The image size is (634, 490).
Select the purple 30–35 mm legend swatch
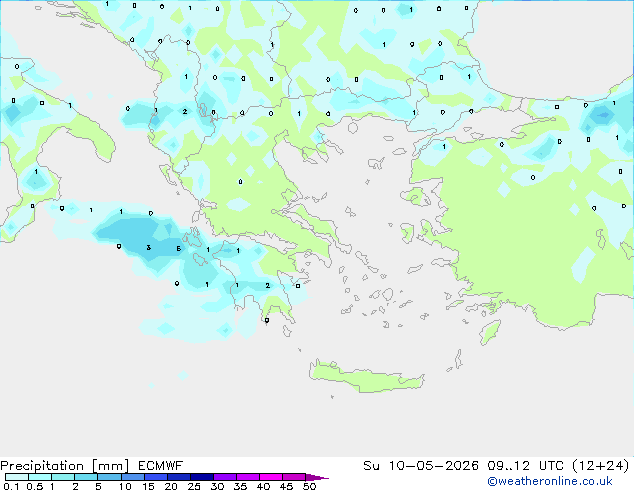224,477
